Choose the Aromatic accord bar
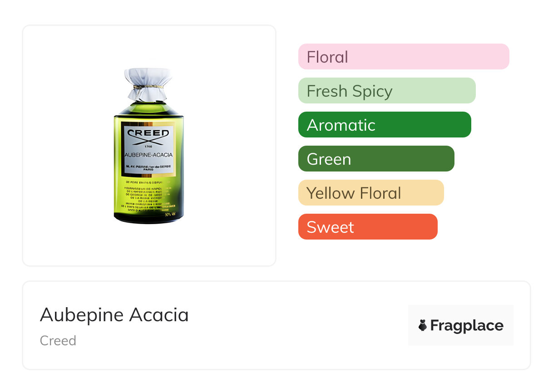Viewport: 553px width, 392px height. pos(384,125)
